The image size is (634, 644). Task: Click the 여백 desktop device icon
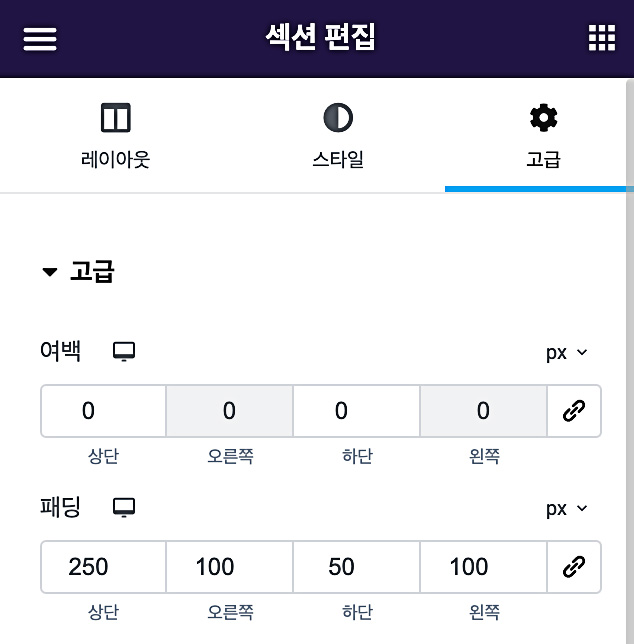click(124, 352)
